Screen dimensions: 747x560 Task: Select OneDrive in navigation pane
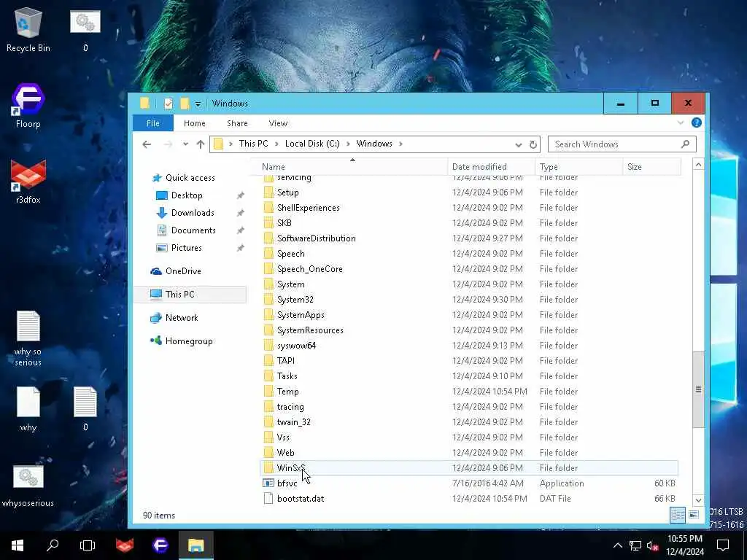tap(183, 271)
